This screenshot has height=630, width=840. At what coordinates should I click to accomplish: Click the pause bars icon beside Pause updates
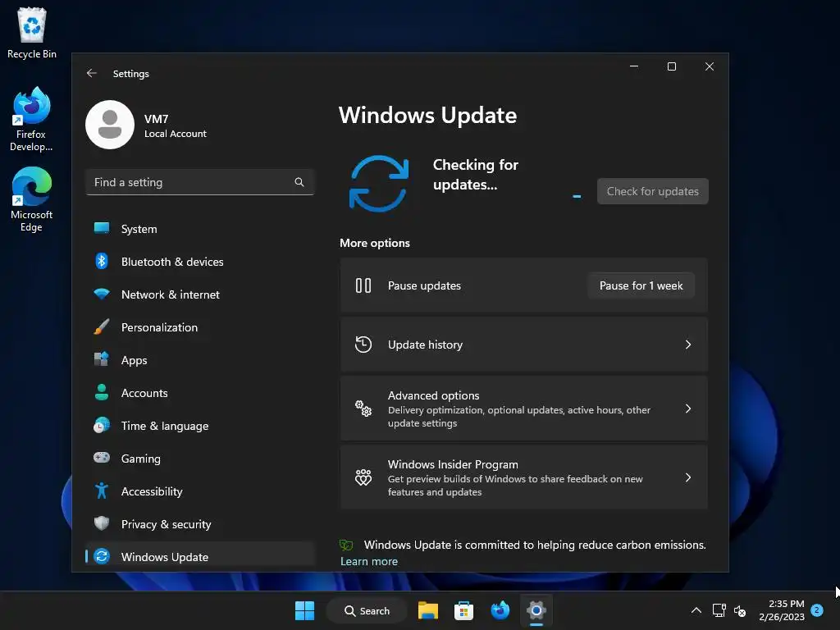363,285
